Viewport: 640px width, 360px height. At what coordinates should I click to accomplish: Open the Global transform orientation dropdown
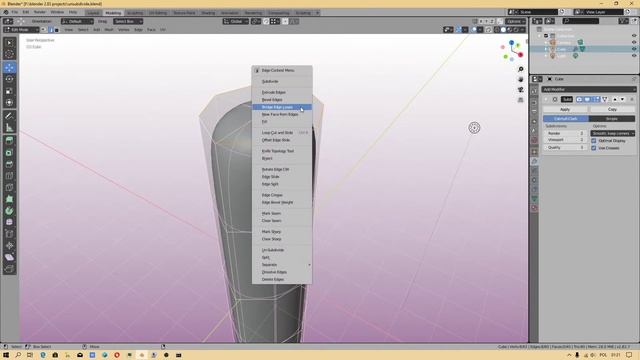pyautogui.click(x=236, y=21)
